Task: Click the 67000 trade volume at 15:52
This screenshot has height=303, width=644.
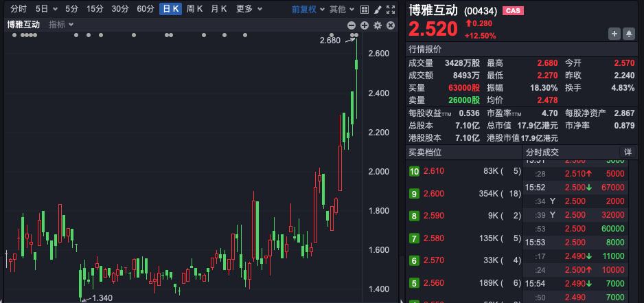Action: [612, 188]
